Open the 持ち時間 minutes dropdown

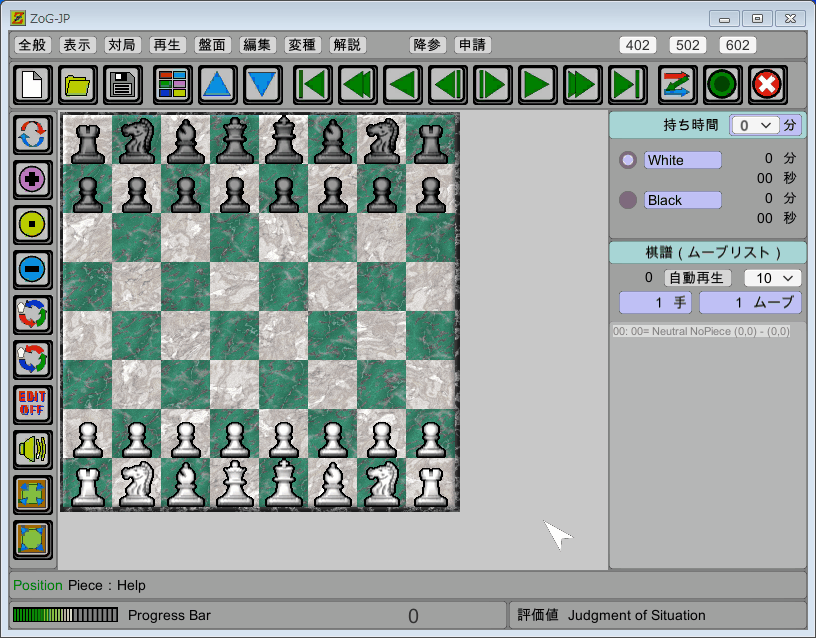click(754, 125)
